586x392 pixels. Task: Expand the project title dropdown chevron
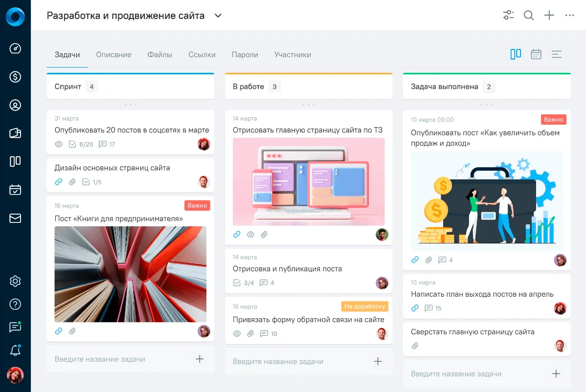tap(218, 16)
